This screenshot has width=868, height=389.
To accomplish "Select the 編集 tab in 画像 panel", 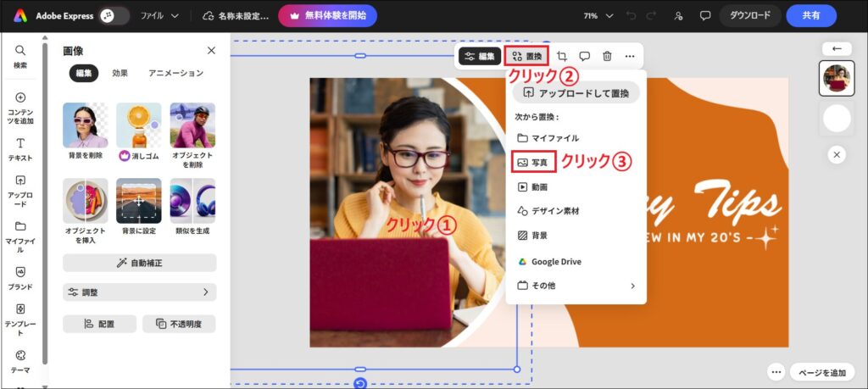I will pos(84,73).
